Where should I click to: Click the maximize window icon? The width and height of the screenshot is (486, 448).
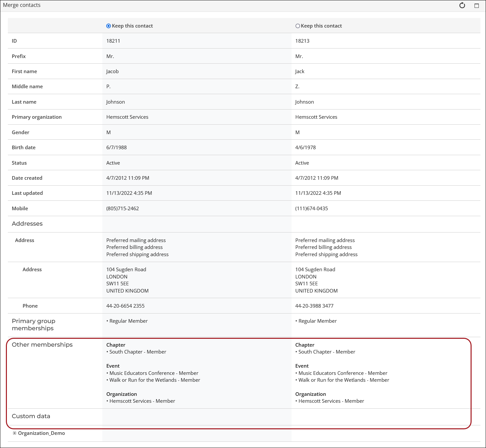click(x=477, y=6)
